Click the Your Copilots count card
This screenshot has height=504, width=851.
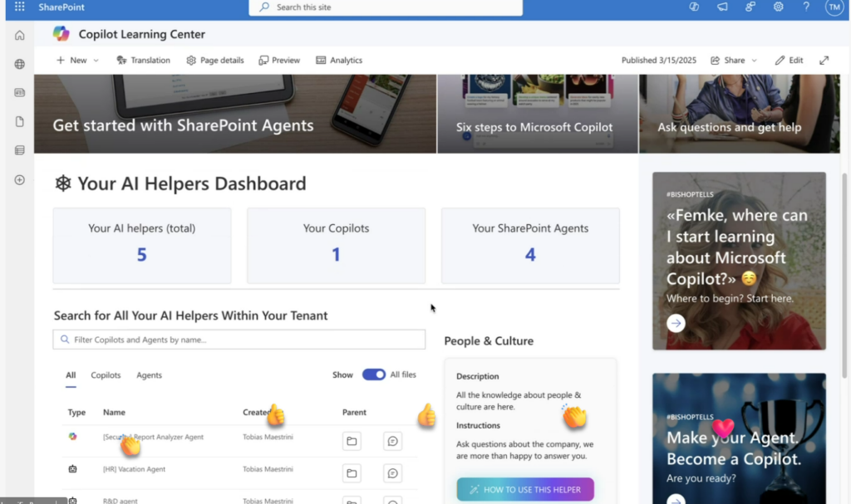pyautogui.click(x=337, y=246)
